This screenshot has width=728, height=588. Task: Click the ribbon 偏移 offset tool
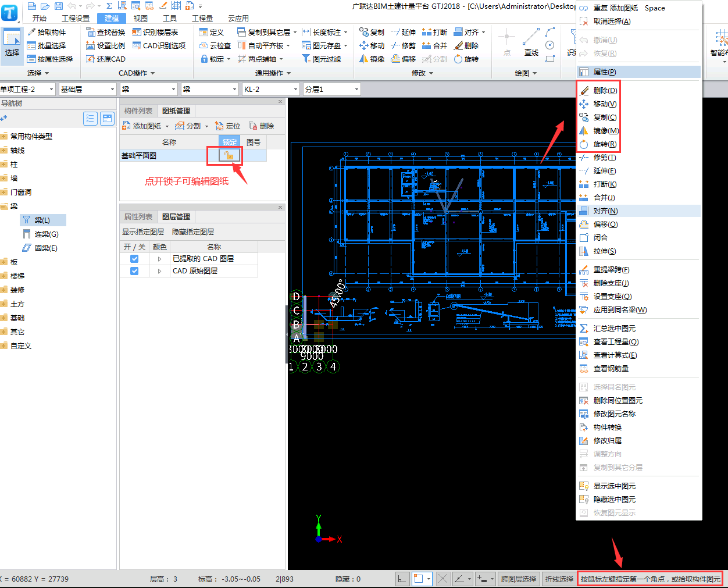pos(403,59)
